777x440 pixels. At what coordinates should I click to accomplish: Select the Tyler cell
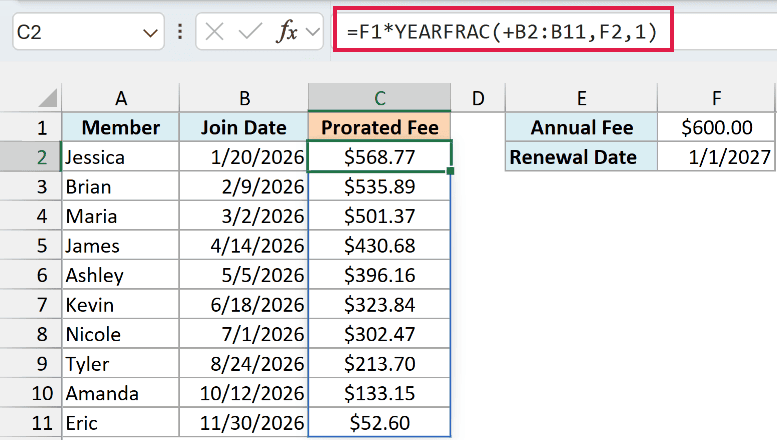click(x=120, y=364)
